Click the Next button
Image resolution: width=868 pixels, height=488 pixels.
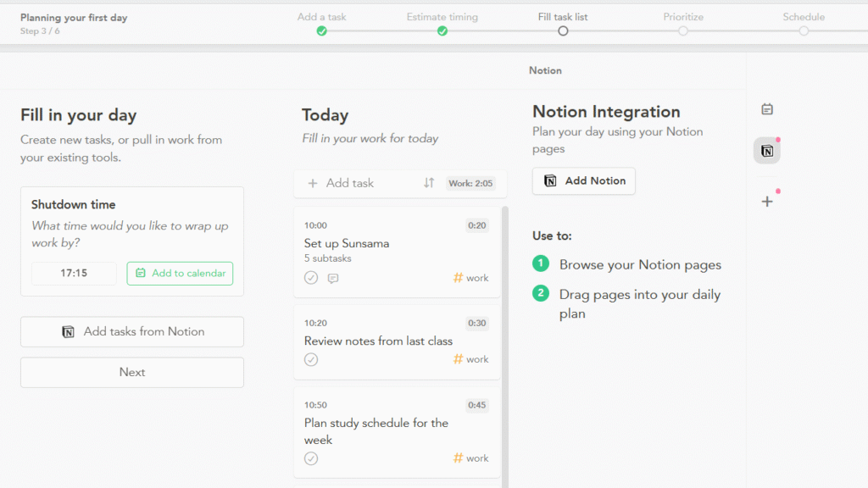click(x=132, y=373)
